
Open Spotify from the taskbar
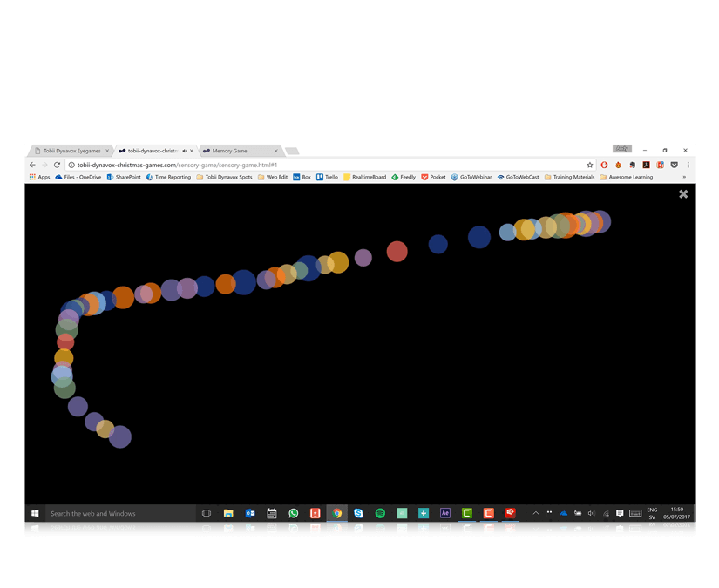(x=380, y=513)
